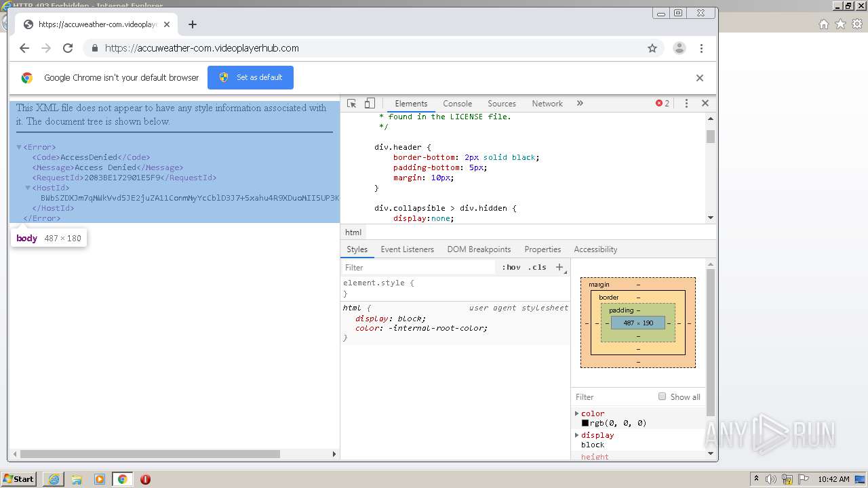Bookmark this page with star icon
868x488 pixels.
(652, 48)
